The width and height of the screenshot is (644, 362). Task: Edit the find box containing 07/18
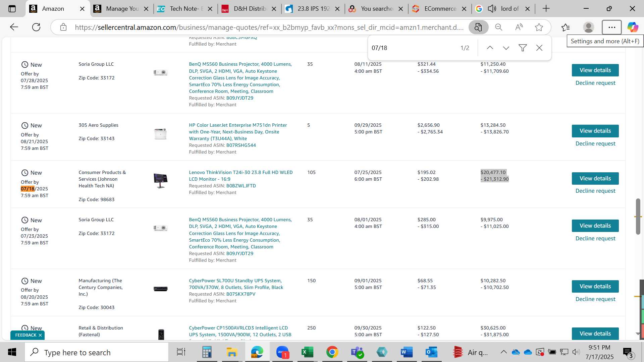413,48
